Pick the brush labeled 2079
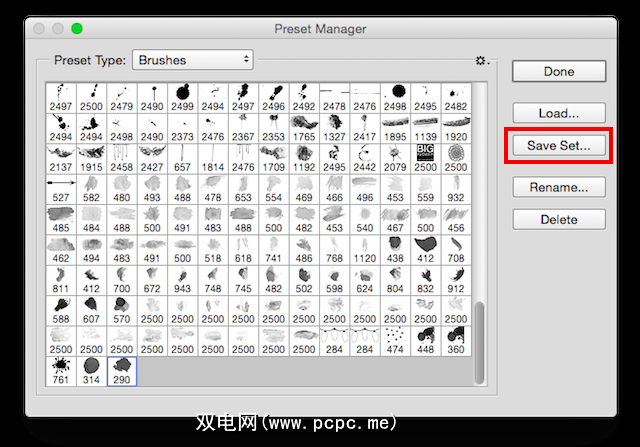Viewport: 640px width, 447px height. click(395, 159)
